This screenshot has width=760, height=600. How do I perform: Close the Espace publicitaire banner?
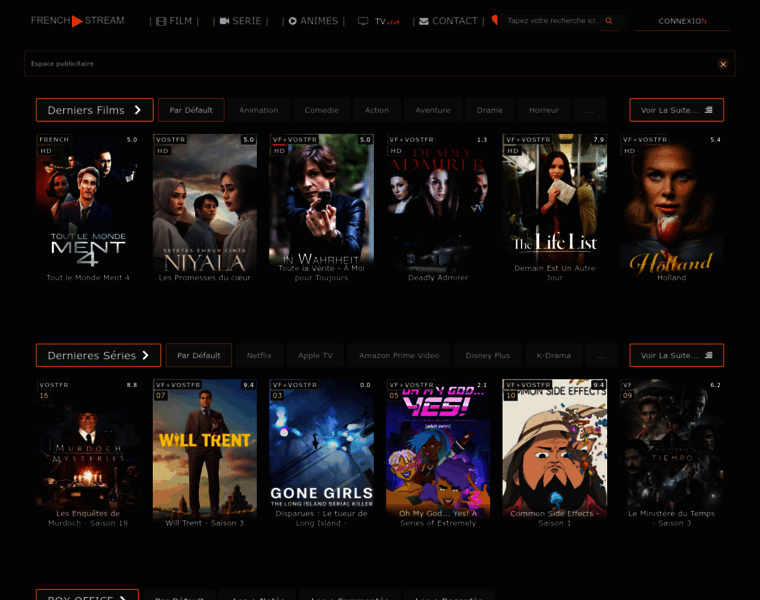point(723,64)
